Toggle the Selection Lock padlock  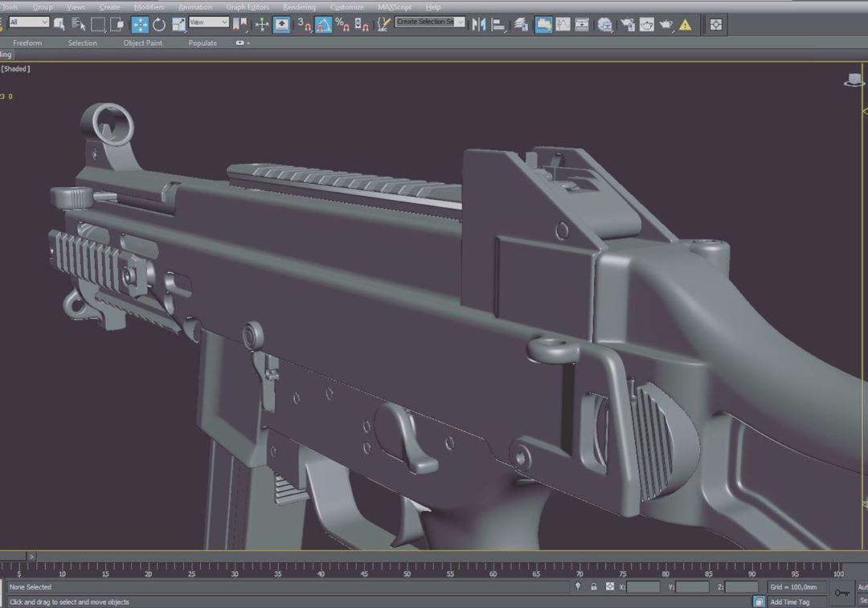pyautogui.click(x=593, y=586)
